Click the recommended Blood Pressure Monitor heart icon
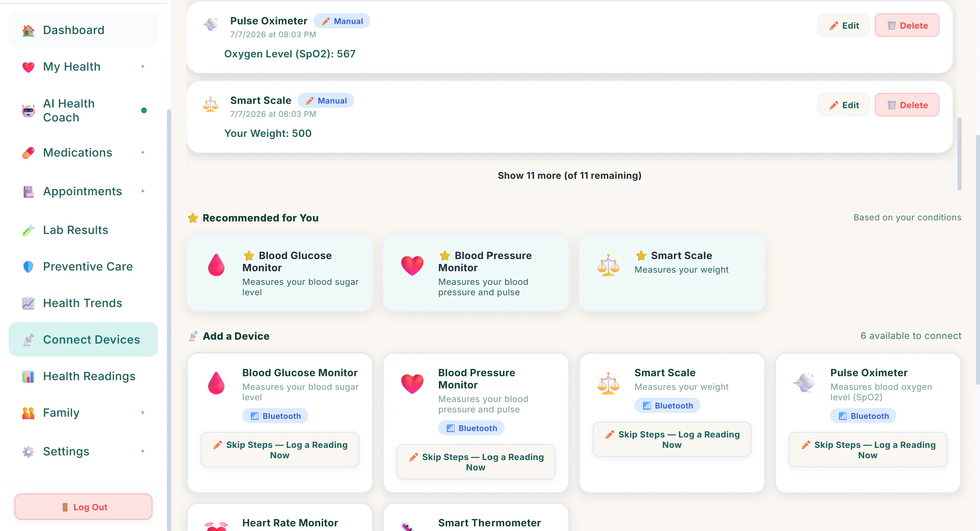This screenshot has height=531, width=980. coord(412,265)
